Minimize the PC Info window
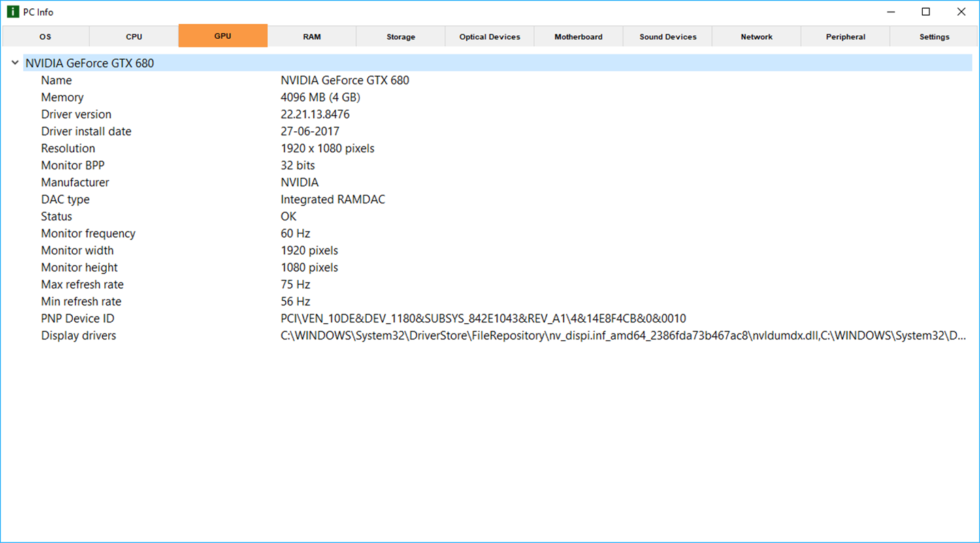This screenshot has height=543, width=980. pyautogui.click(x=891, y=12)
